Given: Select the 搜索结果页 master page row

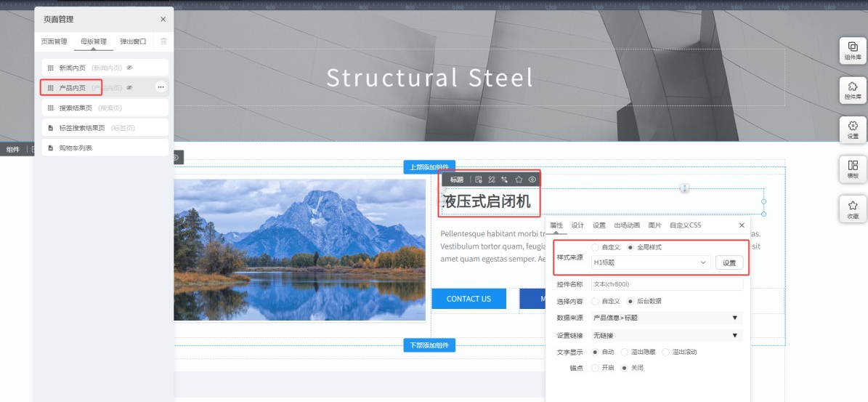Looking at the screenshot, I should (105, 108).
